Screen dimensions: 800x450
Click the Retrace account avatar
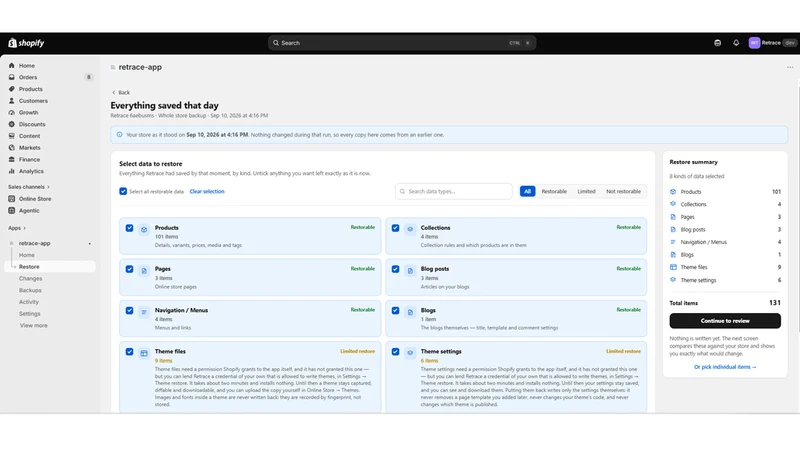coord(754,43)
